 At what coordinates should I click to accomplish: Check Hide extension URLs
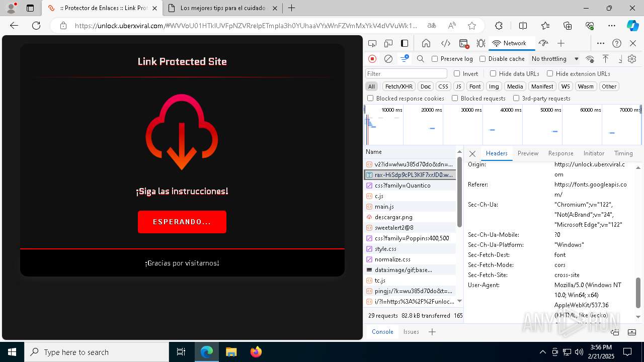coord(550,73)
